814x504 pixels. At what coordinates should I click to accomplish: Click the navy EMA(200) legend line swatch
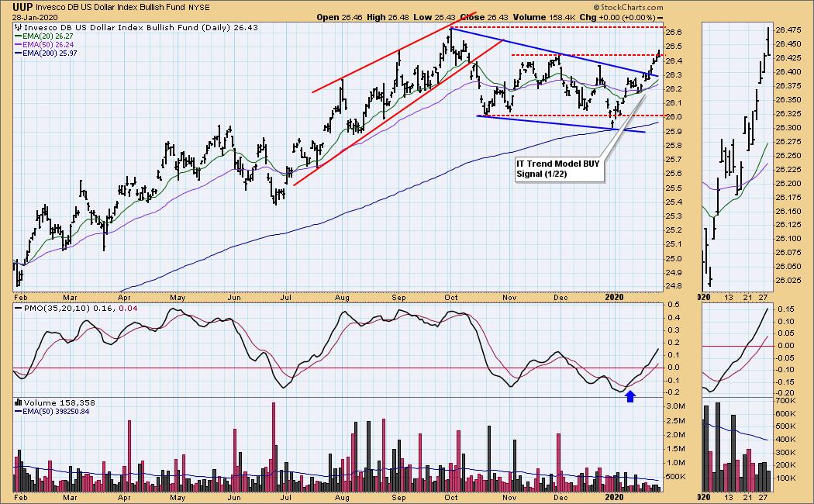18,53
